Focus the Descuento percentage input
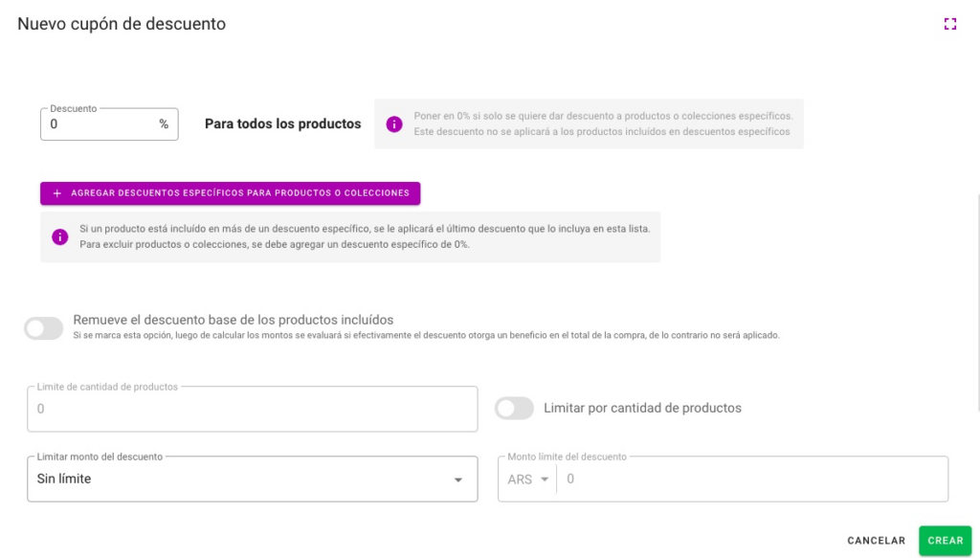Image resolution: width=980 pixels, height=558 pixels. click(100, 124)
